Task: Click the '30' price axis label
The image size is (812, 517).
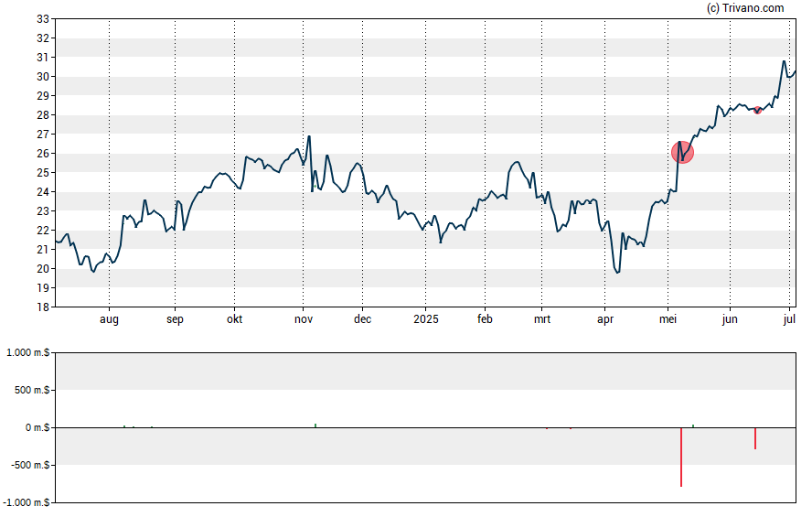Action: (43, 77)
